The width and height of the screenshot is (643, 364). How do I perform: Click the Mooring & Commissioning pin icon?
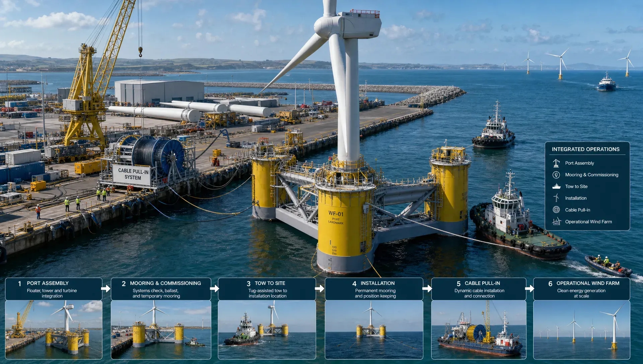click(x=556, y=175)
